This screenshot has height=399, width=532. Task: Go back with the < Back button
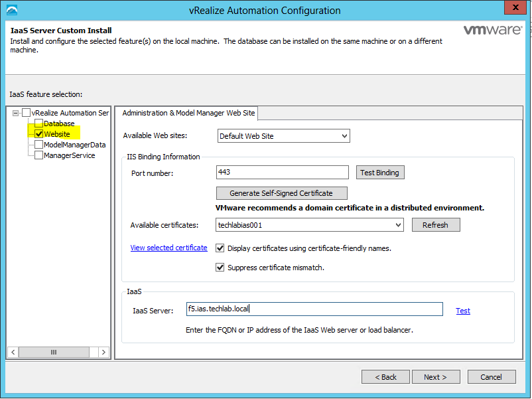point(385,377)
